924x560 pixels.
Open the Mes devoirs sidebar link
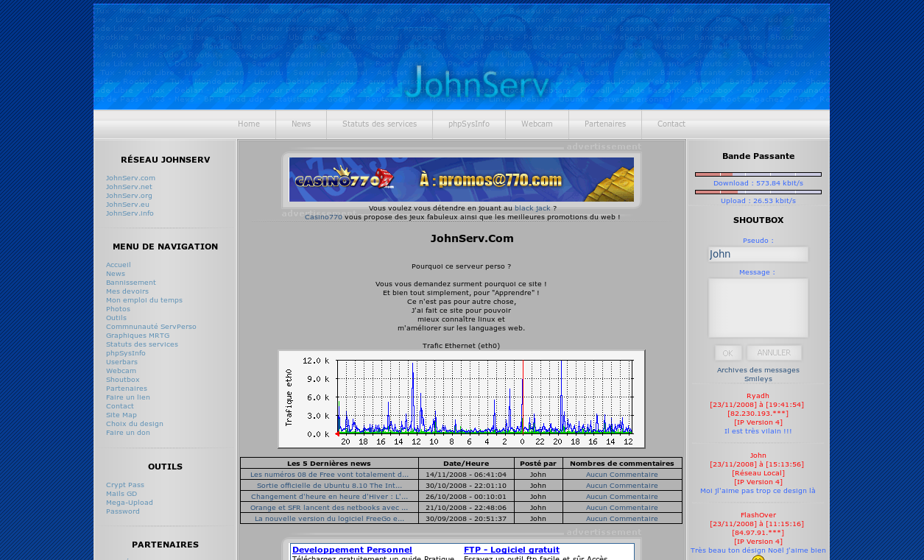click(x=127, y=291)
